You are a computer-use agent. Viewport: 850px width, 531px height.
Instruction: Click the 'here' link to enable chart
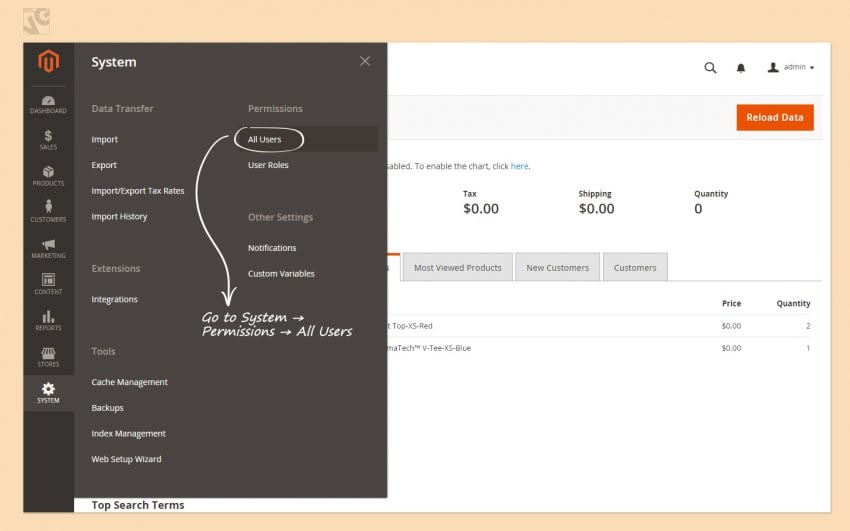click(519, 166)
